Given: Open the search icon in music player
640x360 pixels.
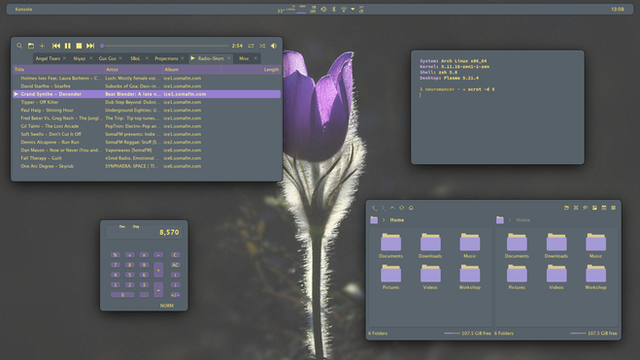Looking at the screenshot, I should [x=19, y=46].
